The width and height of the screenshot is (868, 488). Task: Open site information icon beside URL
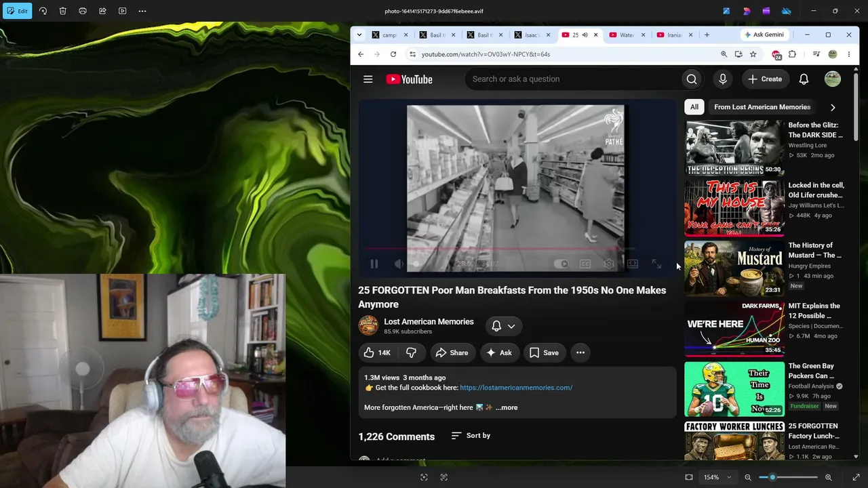coord(412,54)
